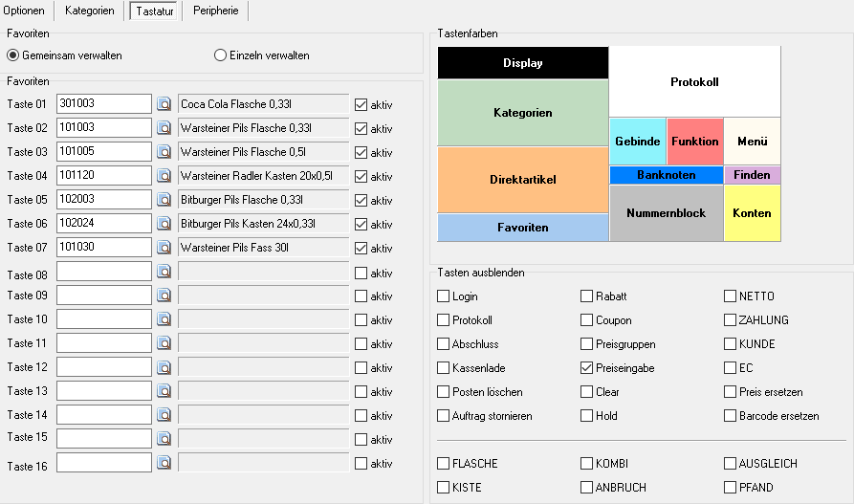Image resolution: width=854 pixels, height=504 pixels.
Task: Choose the green Kategorien color swatch
Action: pyautogui.click(x=523, y=113)
